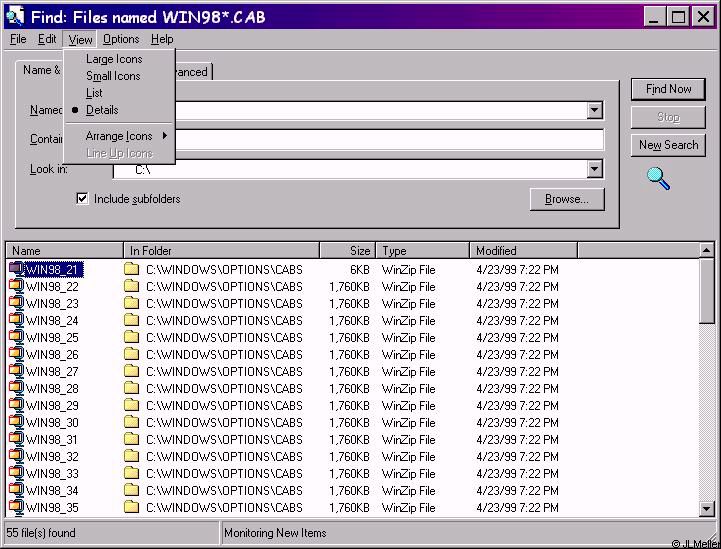
Task: Click the WIN98_31 file icon
Action: tap(16, 439)
